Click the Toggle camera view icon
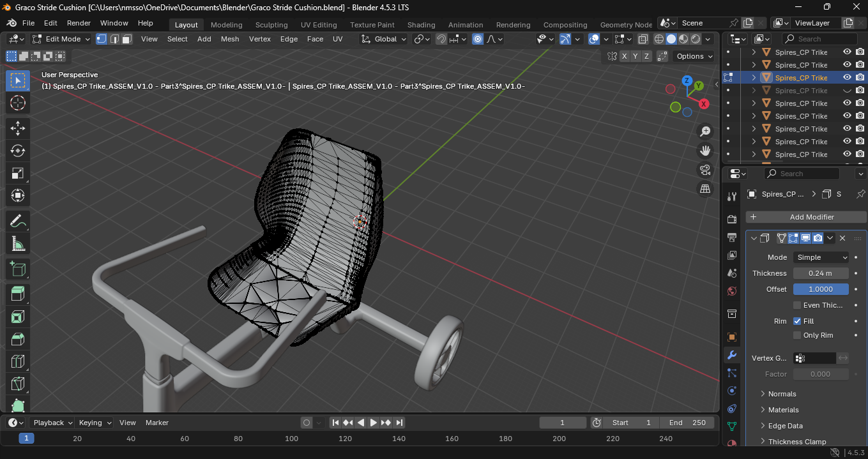This screenshot has height=459, width=868. click(705, 170)
